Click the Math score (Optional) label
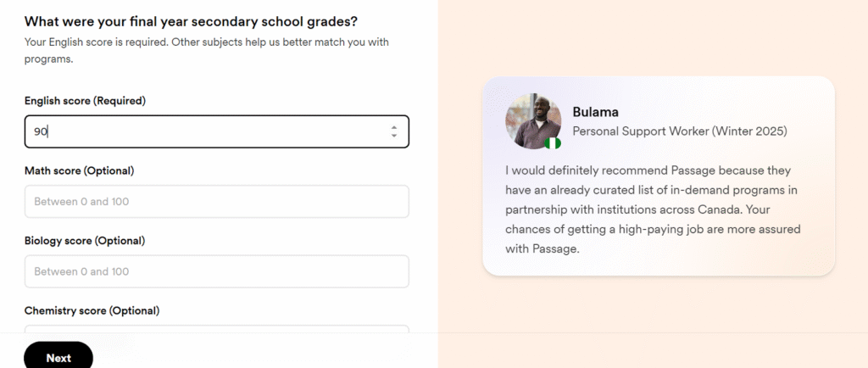The width and height of the screenshot is (868, 368). click(79, 170)
